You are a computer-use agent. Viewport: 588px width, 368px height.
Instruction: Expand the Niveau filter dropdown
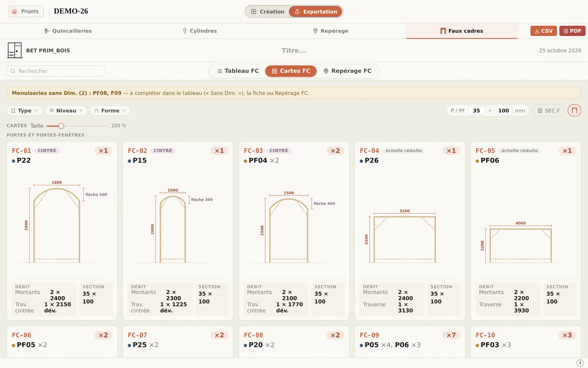pos(66,110)
